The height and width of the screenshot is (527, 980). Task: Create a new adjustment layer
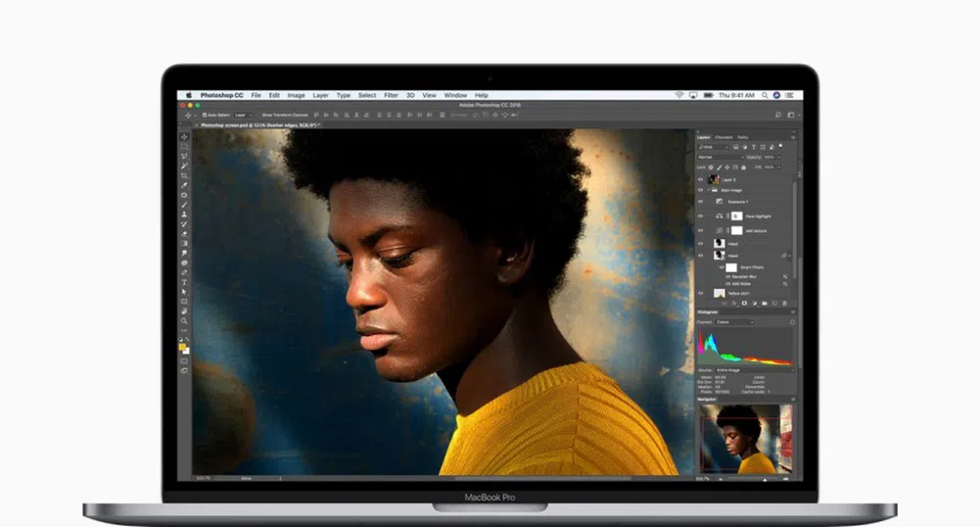755,304
